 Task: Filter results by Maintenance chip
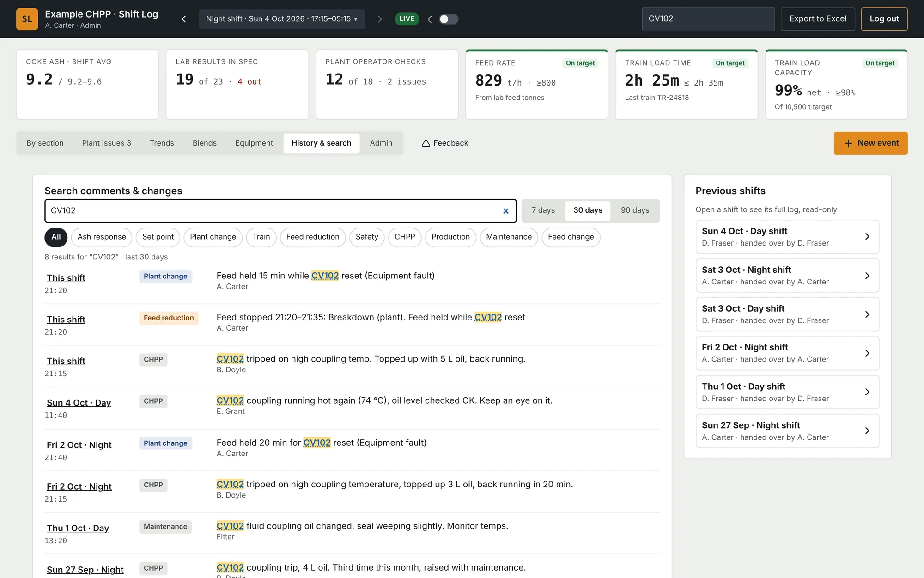[x=509, y=237]
